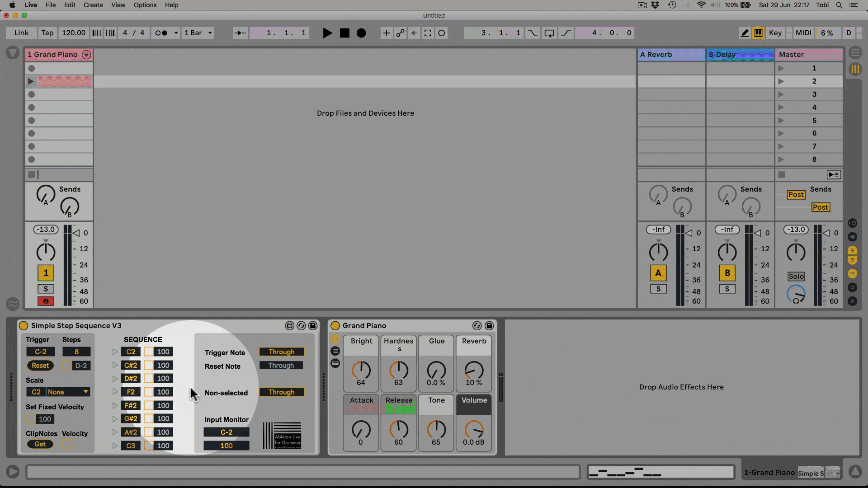Click Save Preset icon on Grand Piano
This screenshot has width=868, height=488.
[x=489, y=326]
